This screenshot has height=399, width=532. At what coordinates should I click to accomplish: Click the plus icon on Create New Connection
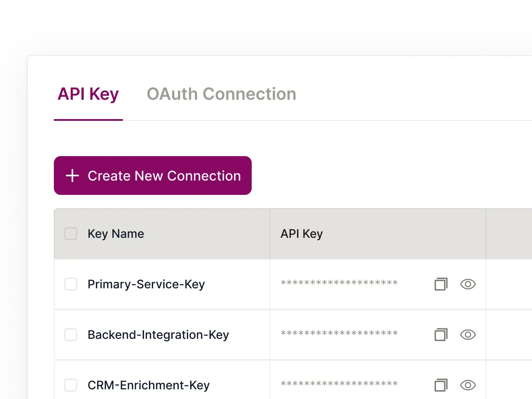coord(72,176)
